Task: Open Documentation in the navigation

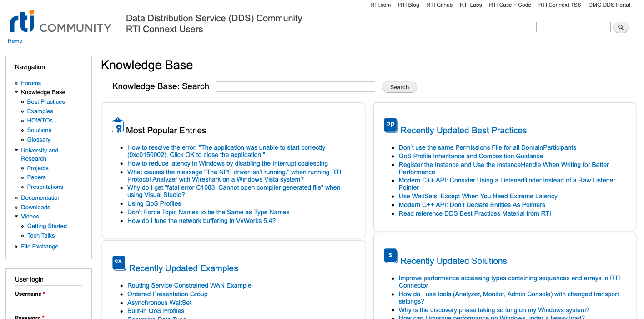Action: [x=41, y=198]
